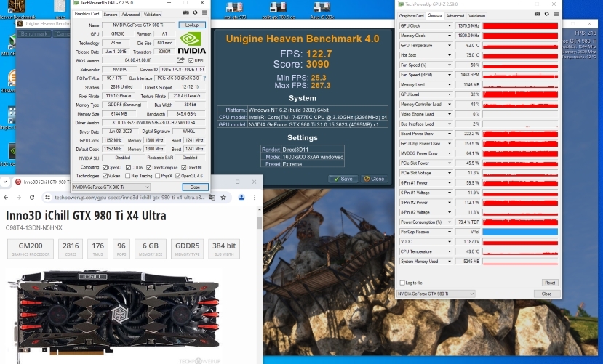Save the Heaven Benchmark results
This screenshot has width=603, height=364.
[343, 179]
